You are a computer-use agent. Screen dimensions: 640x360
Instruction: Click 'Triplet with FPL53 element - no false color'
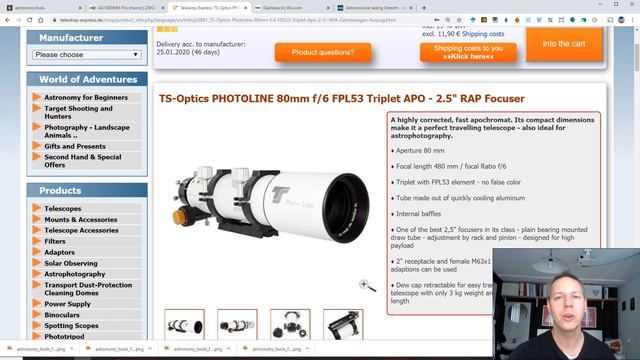point(458,182)
